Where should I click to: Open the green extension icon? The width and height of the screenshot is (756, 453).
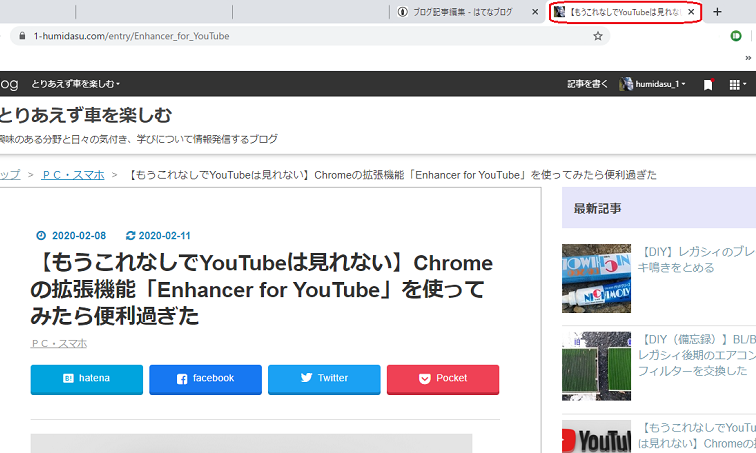(x=736, y=36)
